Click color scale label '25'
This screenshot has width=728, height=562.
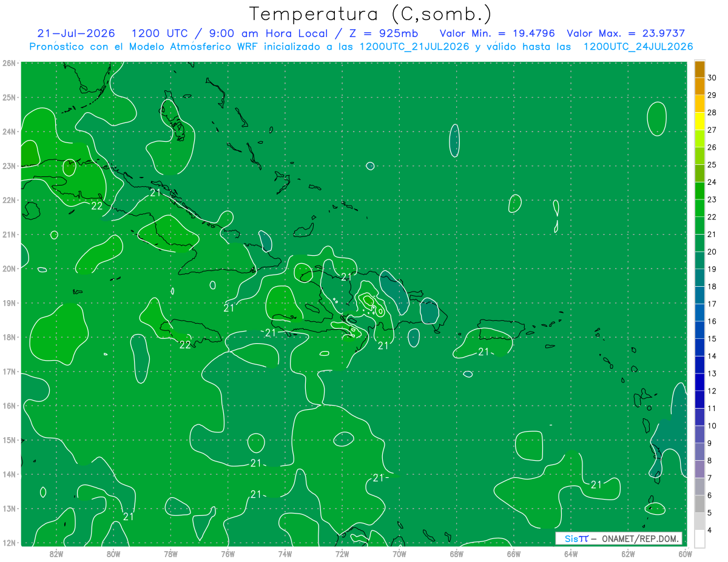[712, 165]
